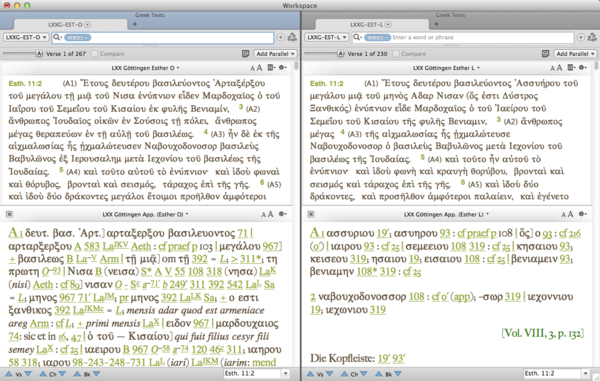Enable Compare checkbox in left workspace
This screenshot has height=381, width=600.
95,54
